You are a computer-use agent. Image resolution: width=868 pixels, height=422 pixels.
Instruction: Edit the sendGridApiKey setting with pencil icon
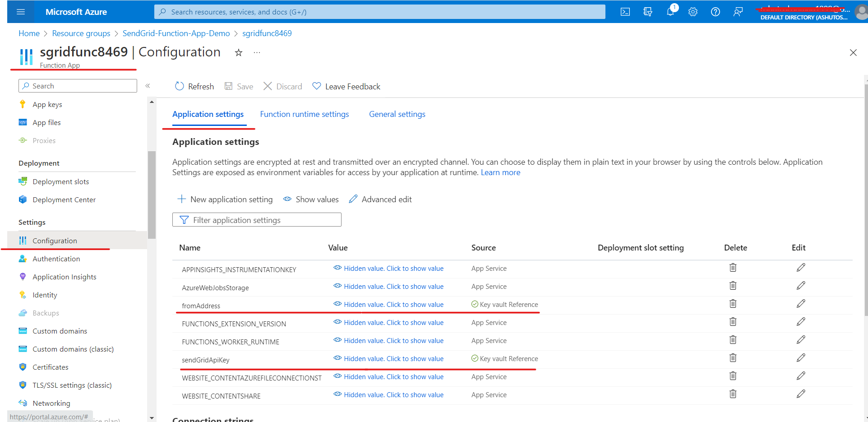[801, 357]
